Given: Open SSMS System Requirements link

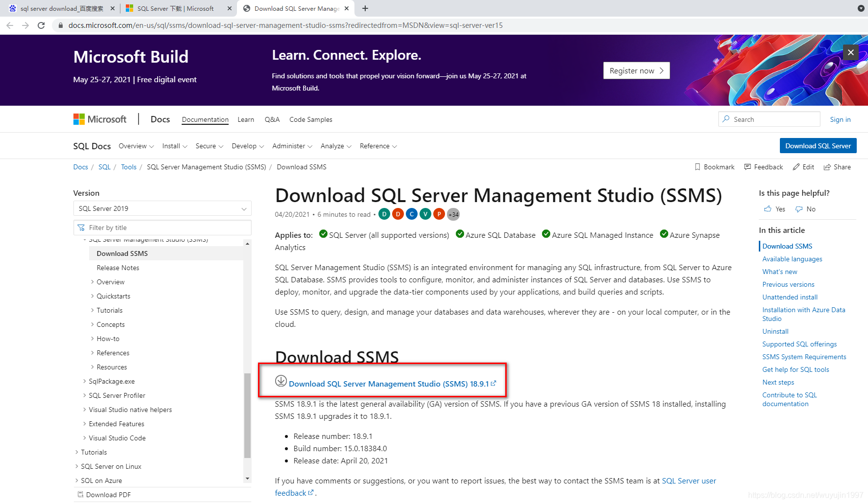Looking at the screenshot, I should point(804,357).
